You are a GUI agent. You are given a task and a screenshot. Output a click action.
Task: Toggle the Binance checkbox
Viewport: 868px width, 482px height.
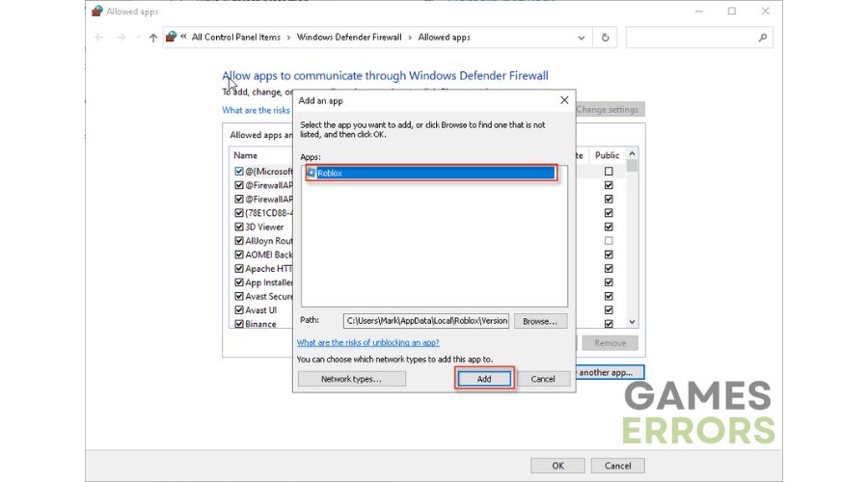(x=239, y=324)
